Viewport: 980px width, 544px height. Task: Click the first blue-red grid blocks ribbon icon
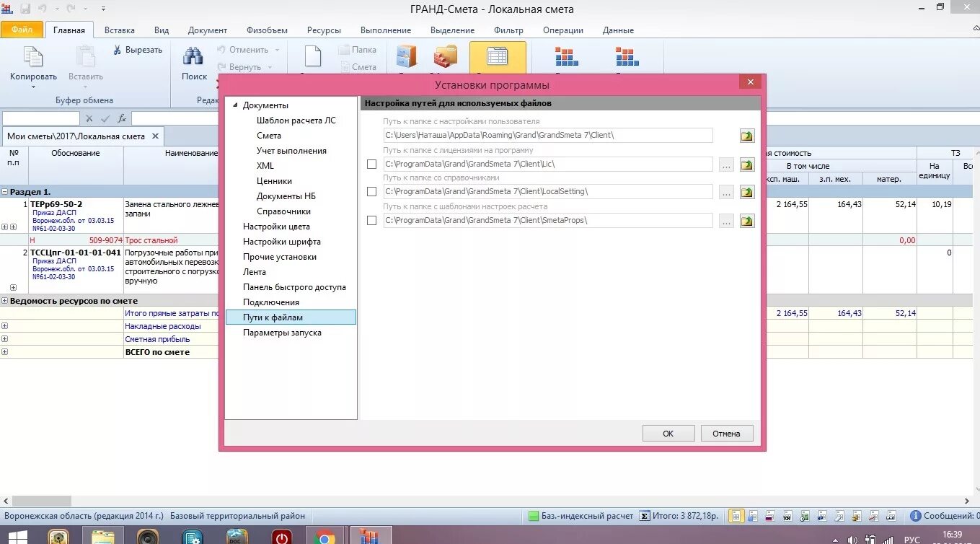(x=566, y=58)
